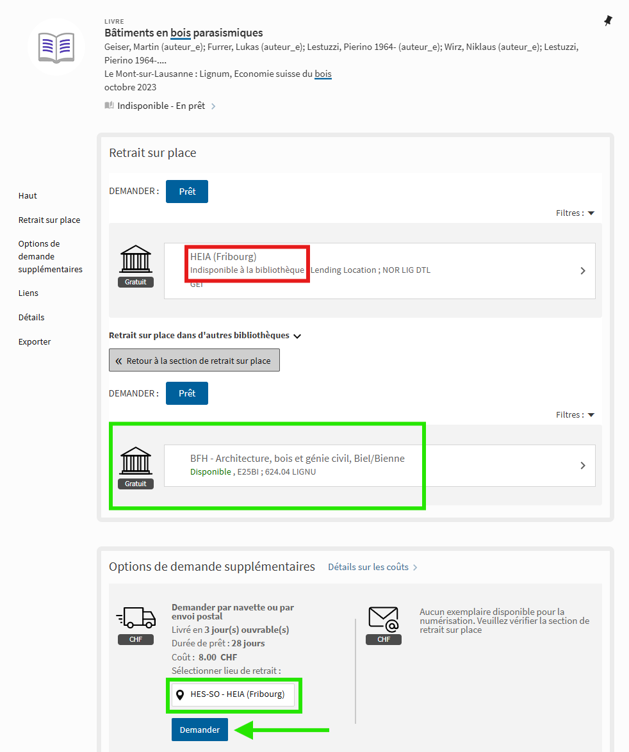The width and height of the screenshot is (629, 752).
Task: Open Détails sur les coûts link
Action: [373, 567]
